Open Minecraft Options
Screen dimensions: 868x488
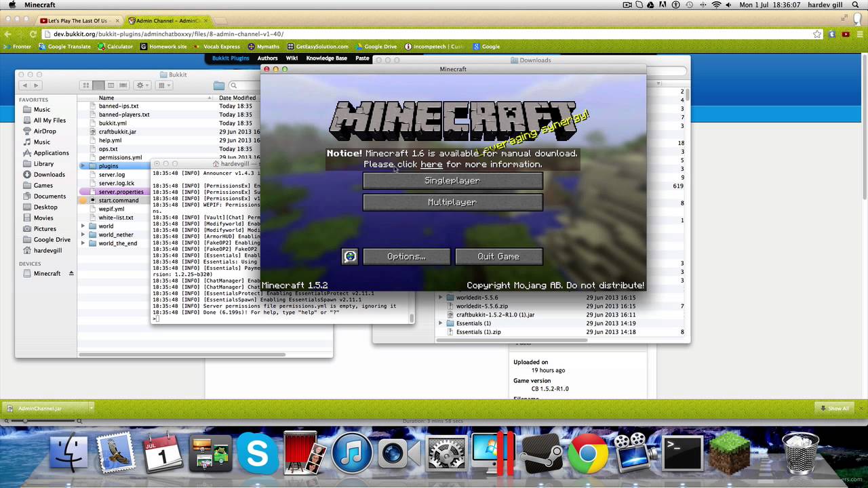(406, 256)
